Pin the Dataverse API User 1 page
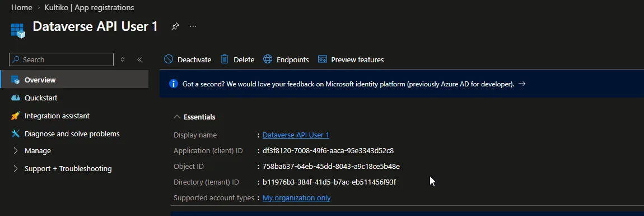Viewport: 644px width, 216px height. point(175,27)
